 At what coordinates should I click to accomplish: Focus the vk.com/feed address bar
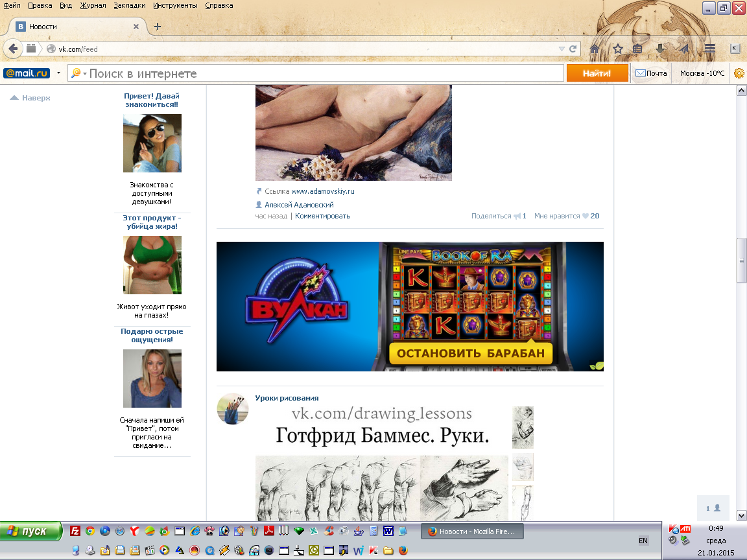[x=305, y=49]
